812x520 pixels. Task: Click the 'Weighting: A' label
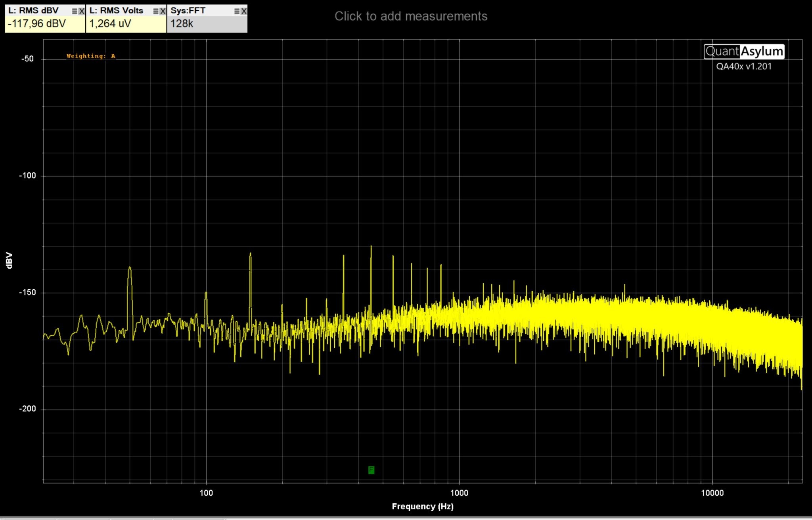pyautogui.click(x=91, y=56)
